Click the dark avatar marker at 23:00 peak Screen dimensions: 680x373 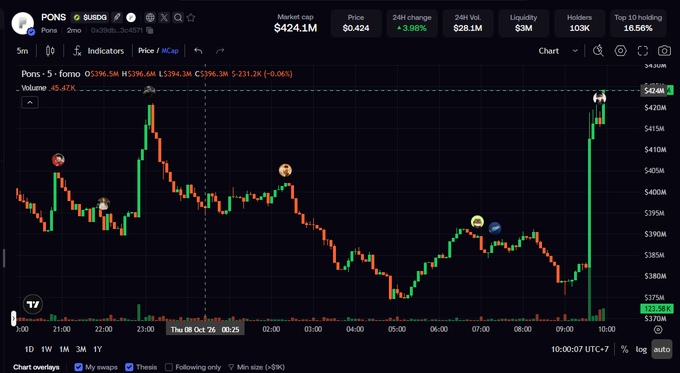coord(149,92)
